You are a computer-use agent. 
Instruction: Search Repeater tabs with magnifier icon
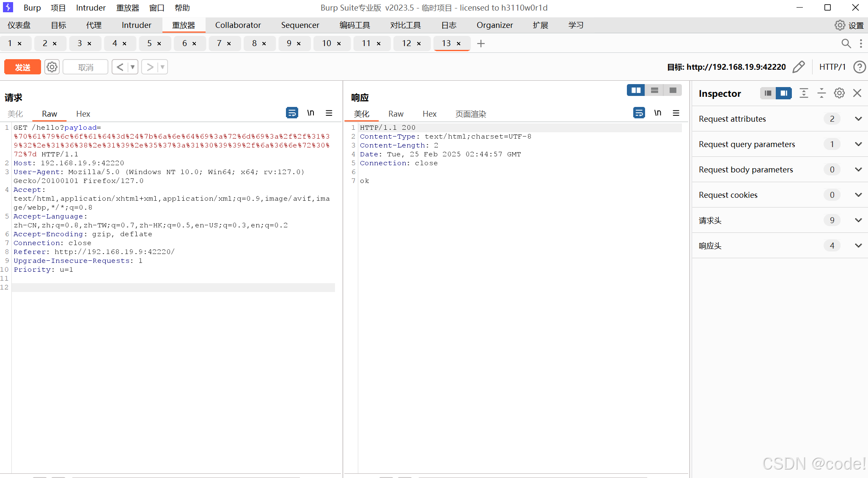[x=846, y=44]
